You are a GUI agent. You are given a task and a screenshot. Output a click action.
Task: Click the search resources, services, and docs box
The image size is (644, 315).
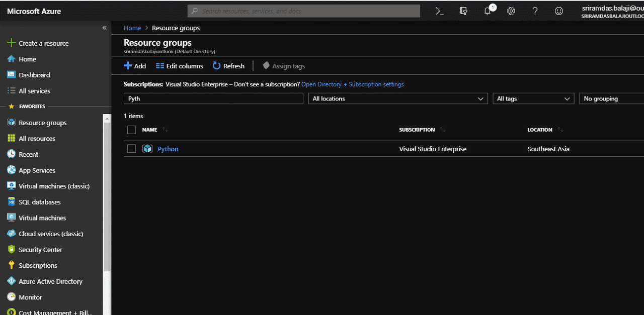[304, 11]
